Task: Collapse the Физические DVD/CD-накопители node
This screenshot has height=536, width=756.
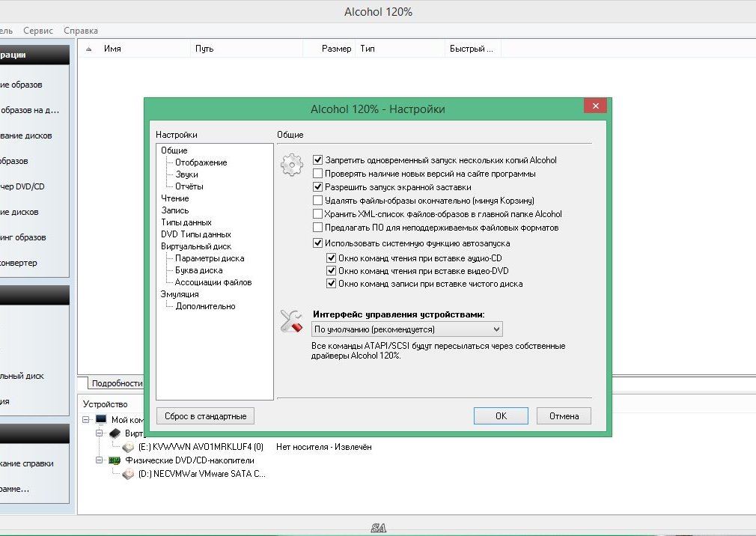Action: click(100, 460)
